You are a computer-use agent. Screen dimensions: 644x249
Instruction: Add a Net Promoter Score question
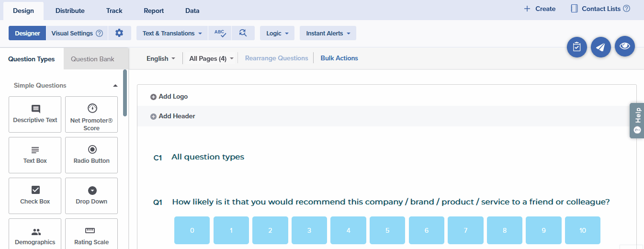[91, 114]
